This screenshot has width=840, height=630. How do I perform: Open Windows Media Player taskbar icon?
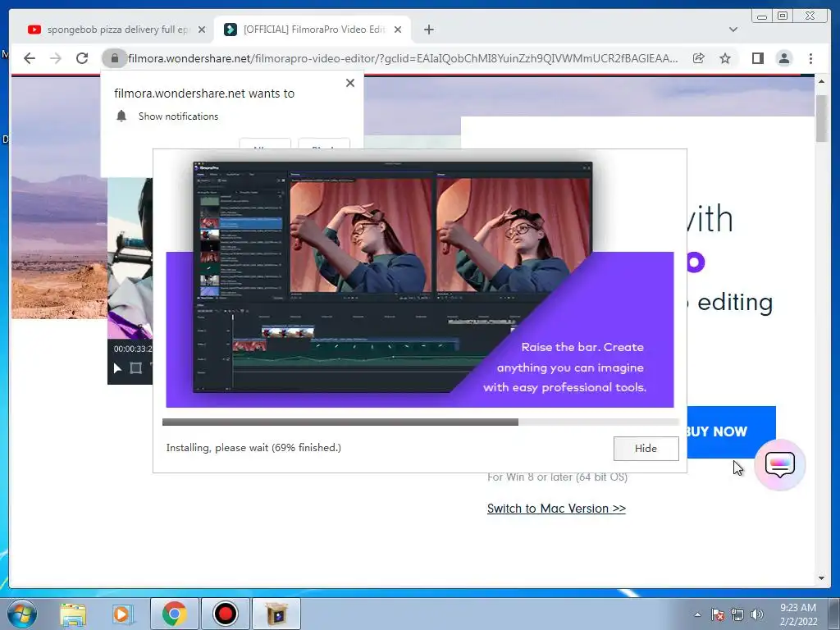pos(122,614)
